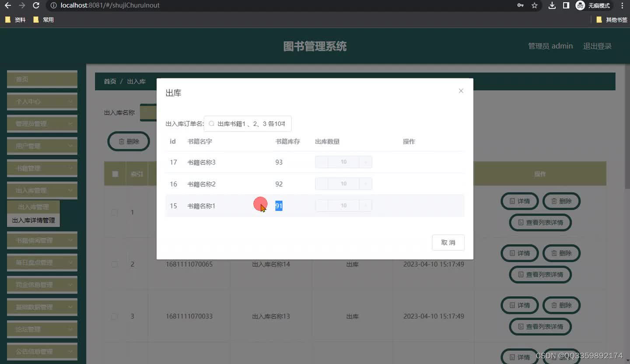Open the browser downloads icon

point(552,6)
